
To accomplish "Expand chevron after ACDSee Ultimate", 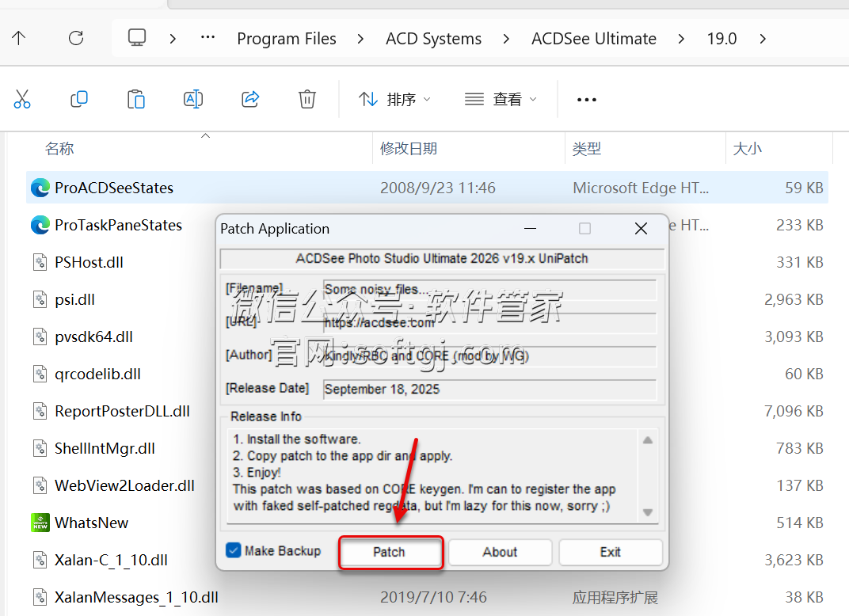I will click(x=681, y=39).
